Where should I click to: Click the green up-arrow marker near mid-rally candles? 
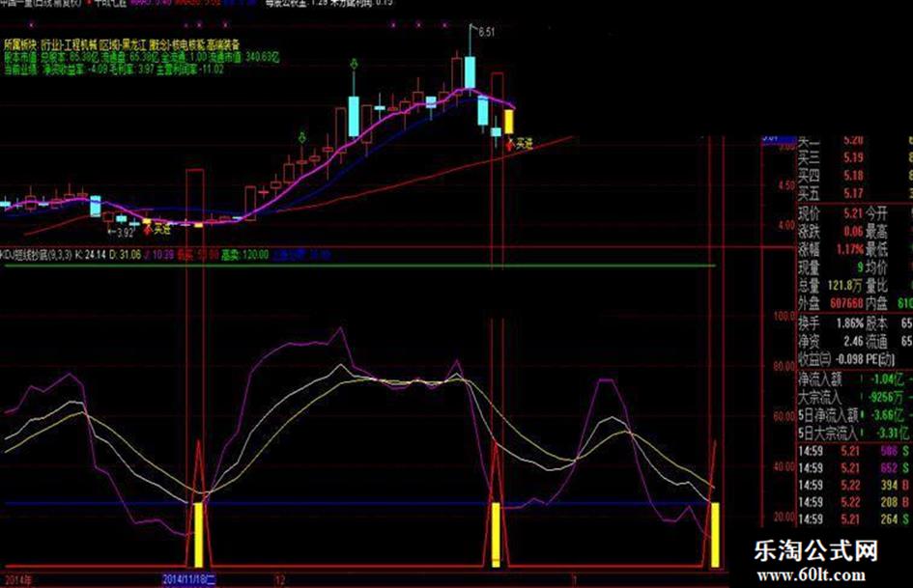(301, 137)
